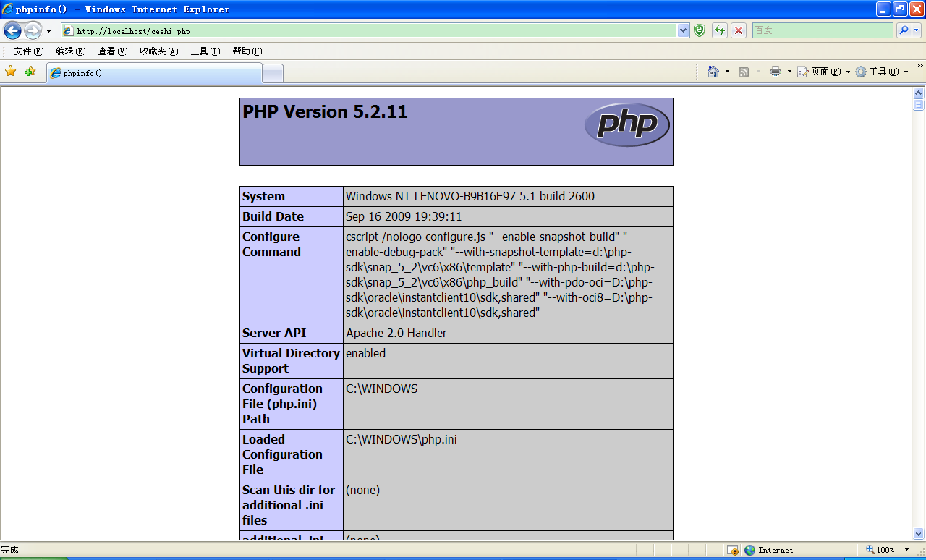Click the zoom magnifier 100% button
926x560 pixels.
880,550
